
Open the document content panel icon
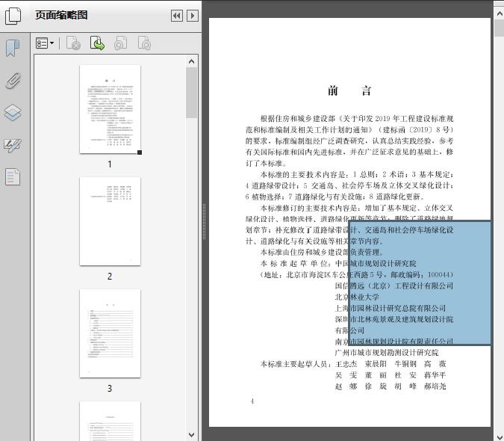[x=13, y=177]
